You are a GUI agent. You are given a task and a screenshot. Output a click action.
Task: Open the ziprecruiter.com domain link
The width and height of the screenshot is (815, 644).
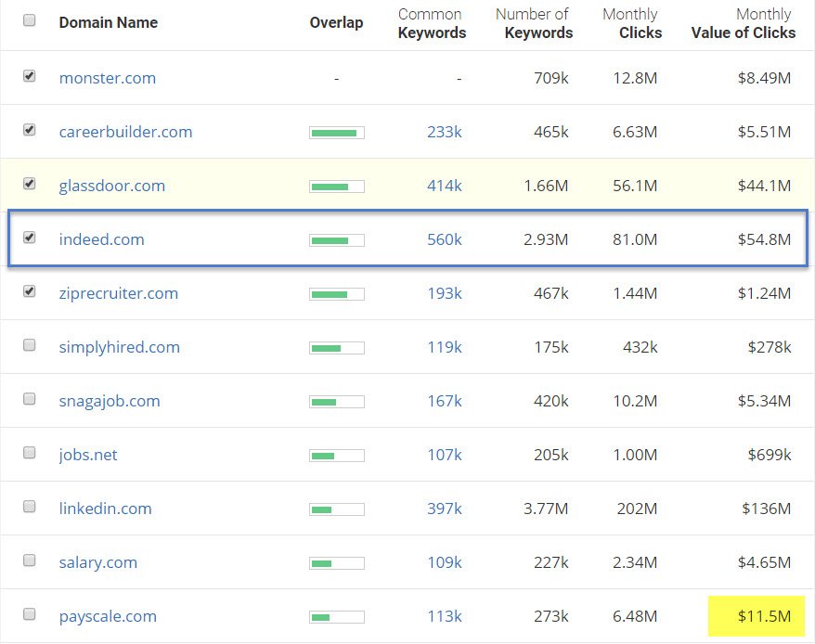[119, 293]
